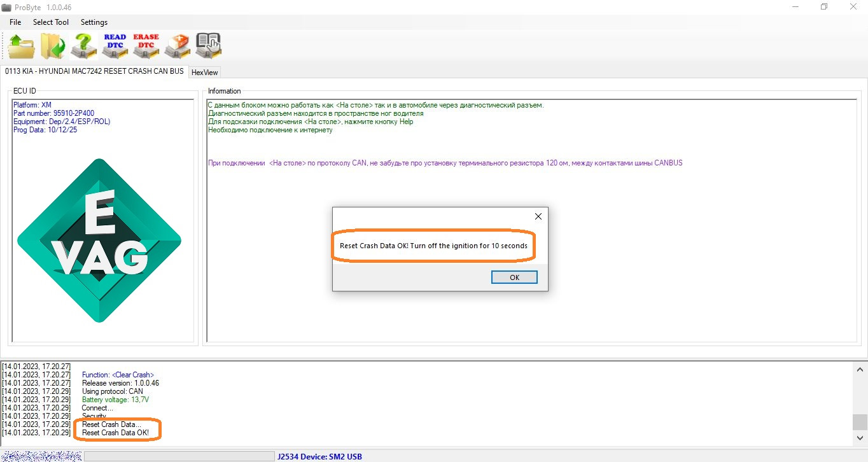Open the File menu
The image size is (868, 462).
click(15, 22)
